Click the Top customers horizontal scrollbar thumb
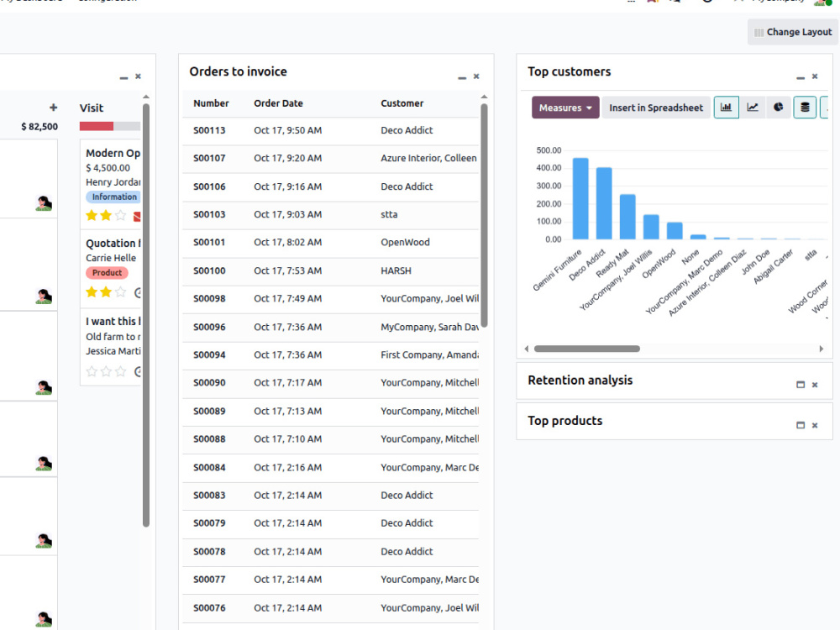 click(x=587, y=349)
